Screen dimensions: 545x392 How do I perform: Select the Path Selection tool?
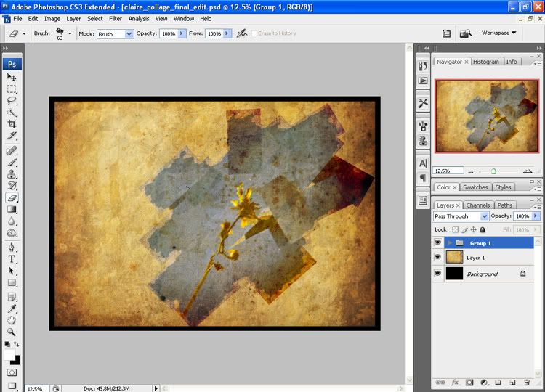[x=12, y=271]
